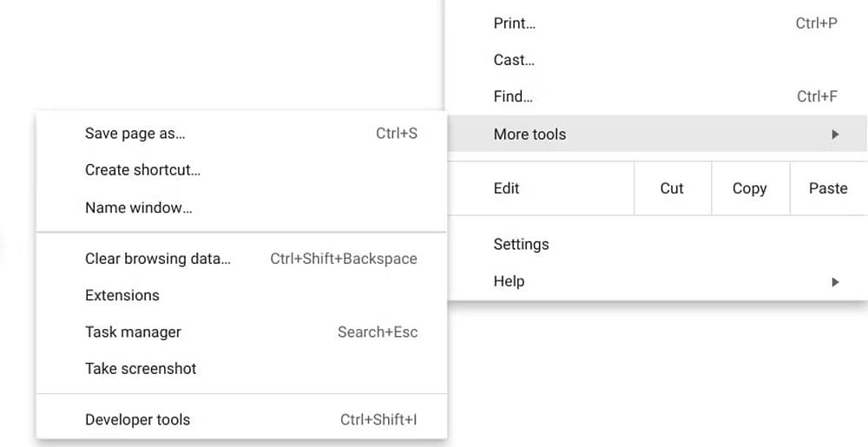
Task: Click the Cut button in Edit row
Action: [x=673, y=188]
